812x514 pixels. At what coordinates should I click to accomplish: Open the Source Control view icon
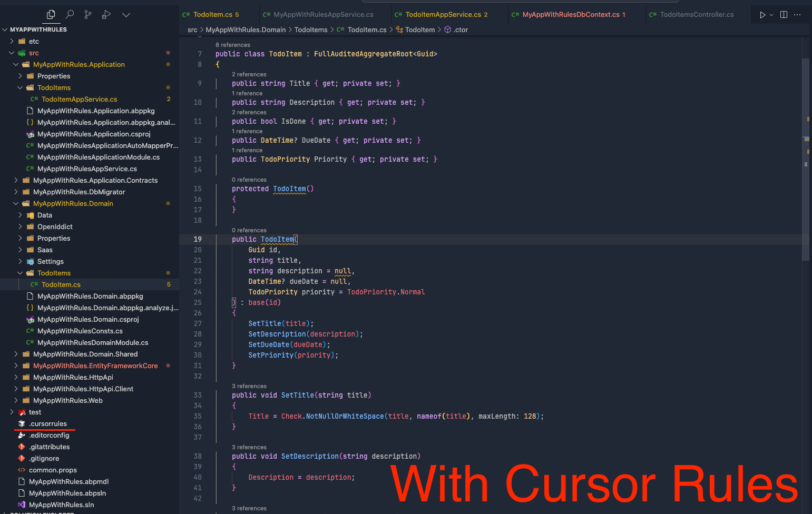(88, 15)
